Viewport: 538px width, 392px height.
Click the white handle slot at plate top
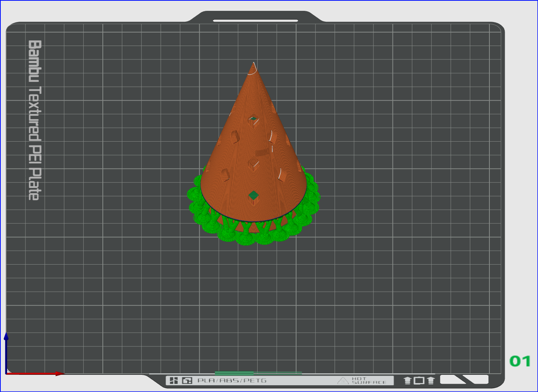[x=255, y=21]
